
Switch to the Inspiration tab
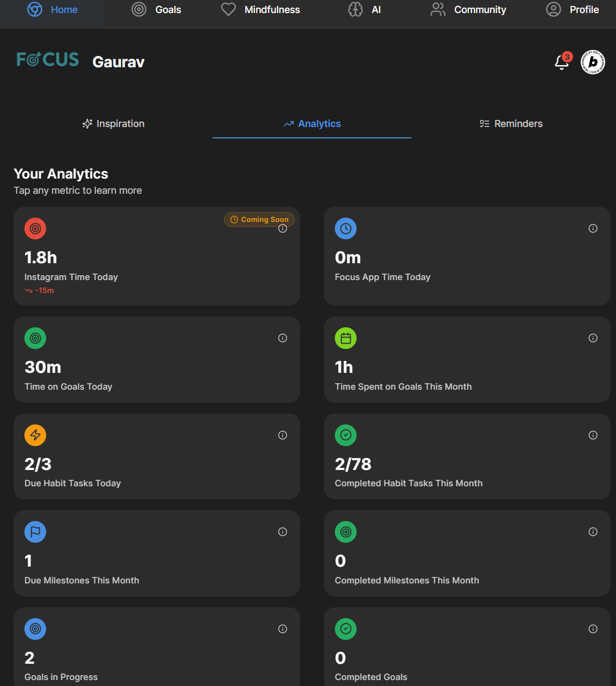[113, 124]
